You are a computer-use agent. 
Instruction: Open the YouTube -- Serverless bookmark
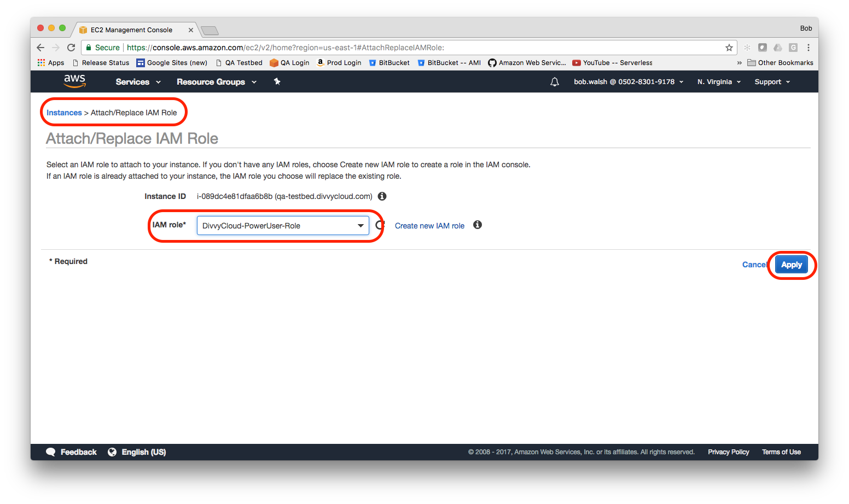click(x=612, y=63)
